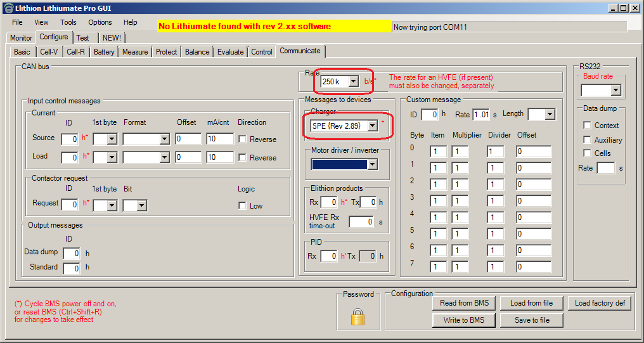The image size is (644, 343).
Task: Open the Load Format dropdown
Action: [x=165, y=157]
